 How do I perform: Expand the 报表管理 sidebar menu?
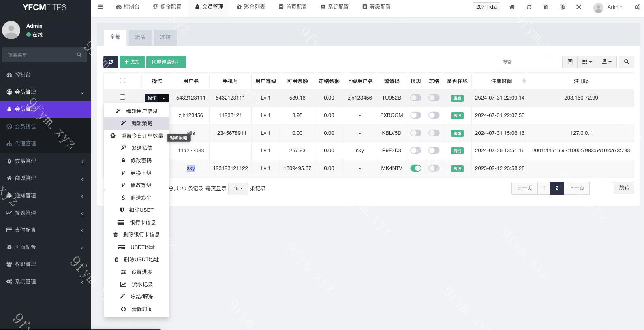click(x=45, y=213)
